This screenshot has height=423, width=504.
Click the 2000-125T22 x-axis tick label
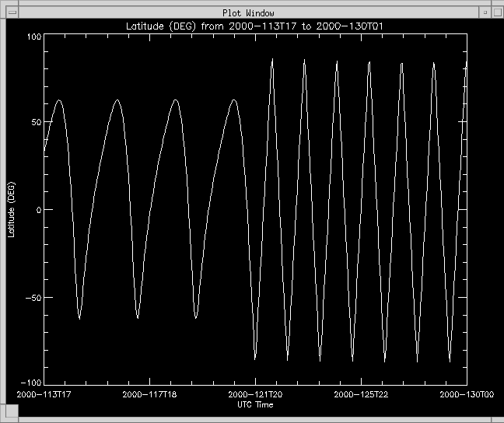(x=360, y=395)
